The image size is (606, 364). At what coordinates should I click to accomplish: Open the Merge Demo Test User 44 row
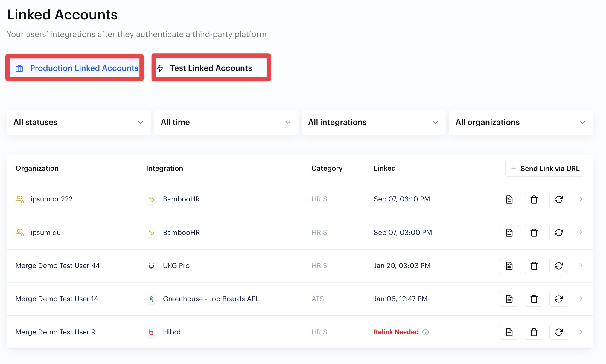click(x=57, y=266)
